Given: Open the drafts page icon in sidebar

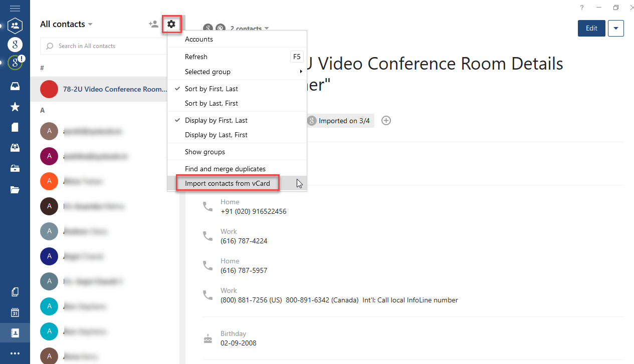Looking at the screenshot, I should (x=15, y=127).
